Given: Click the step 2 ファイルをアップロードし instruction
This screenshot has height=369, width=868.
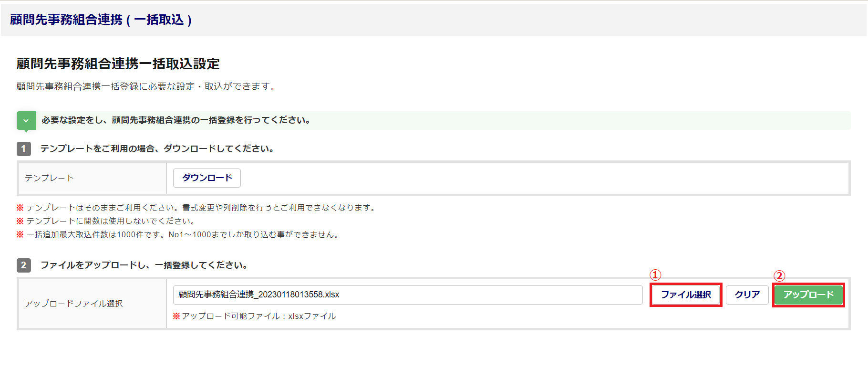Looking at the screenshot, I should 144,265.
